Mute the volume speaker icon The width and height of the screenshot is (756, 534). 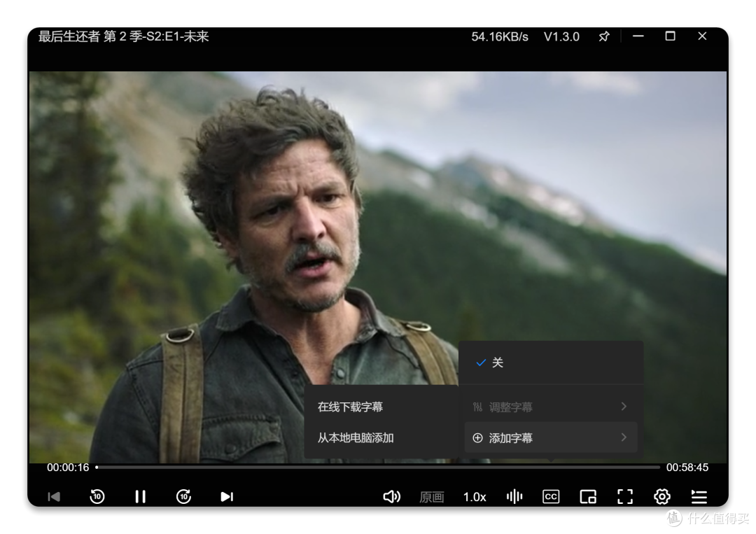391,496
